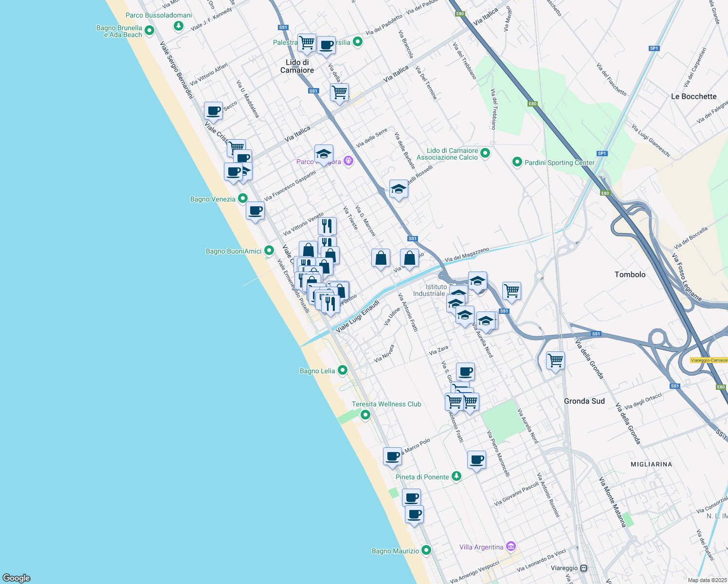Click Teresita Wellness Club pin
Image resolution: width=728 pixels, height=584 pixels.
pos(365,415)
